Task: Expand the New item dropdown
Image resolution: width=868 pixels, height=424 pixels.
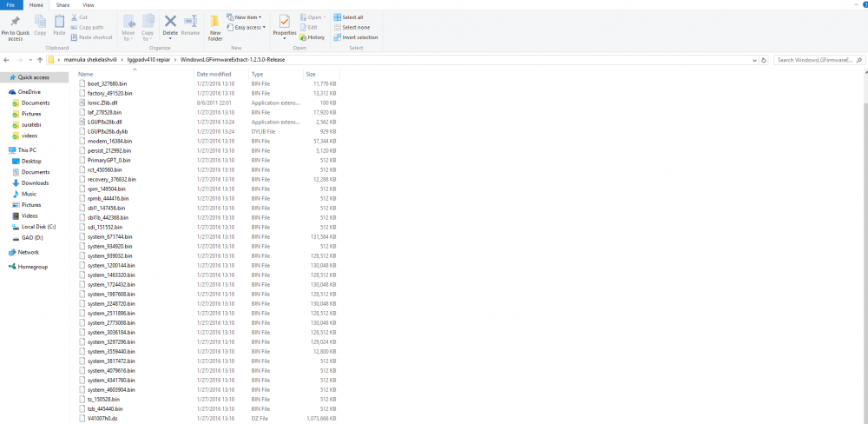Action: click(244, 17)
